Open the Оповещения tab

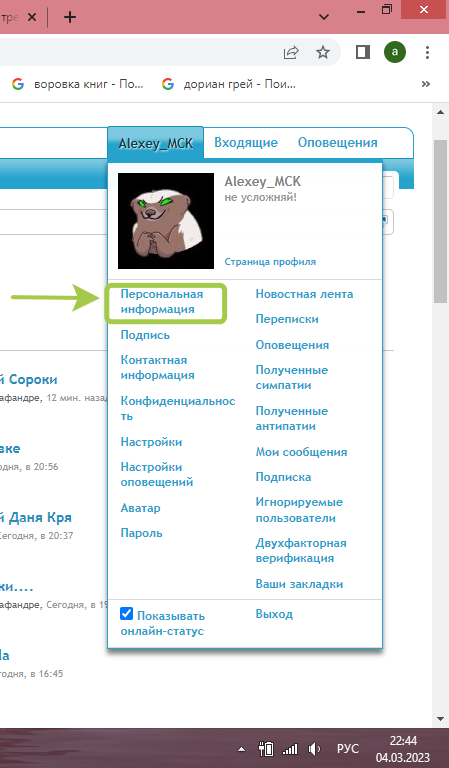coord(337,143)
